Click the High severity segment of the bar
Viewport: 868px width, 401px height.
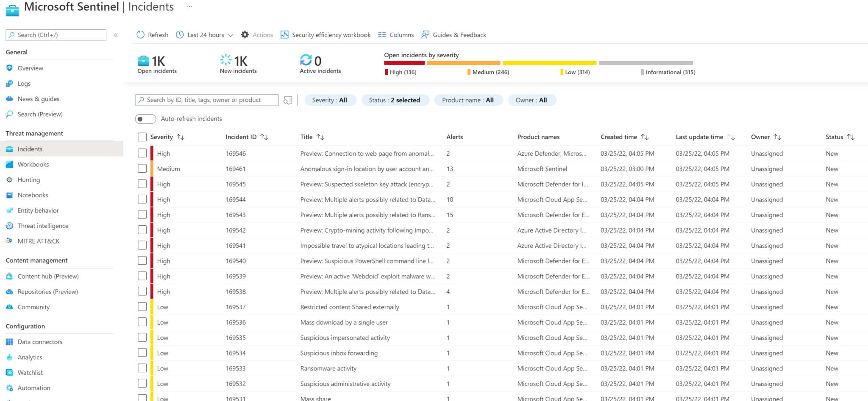[x=404, y=63]
